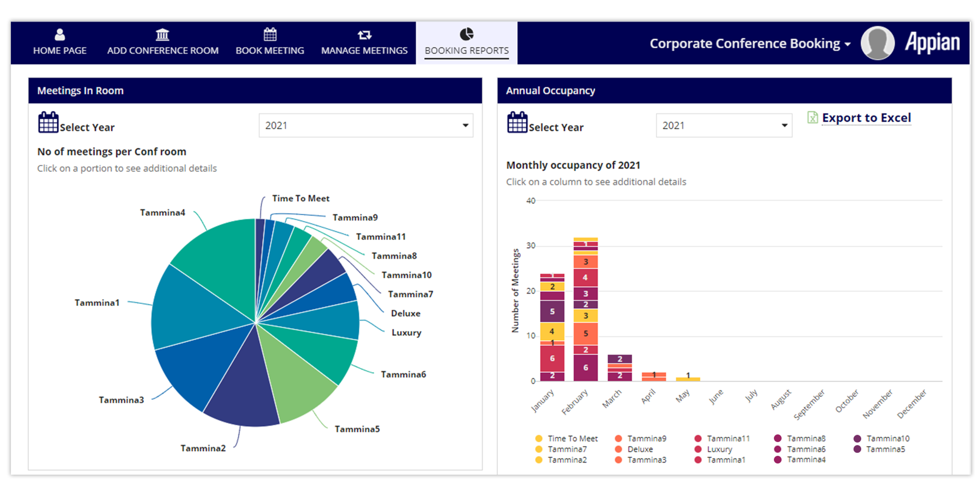This screenshot has width=980, height=495.
Task: Click calendar icon in Annual Occupancy panel
Action: 517,122
